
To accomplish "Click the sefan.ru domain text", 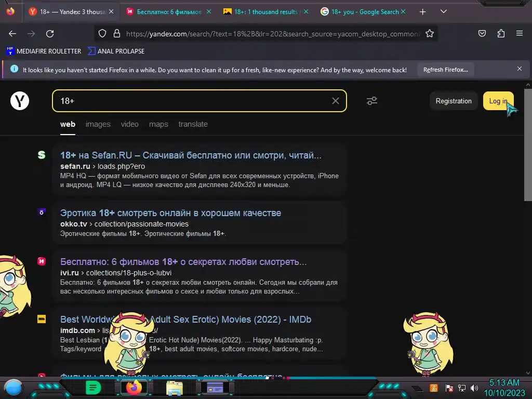I will (75, 166).
